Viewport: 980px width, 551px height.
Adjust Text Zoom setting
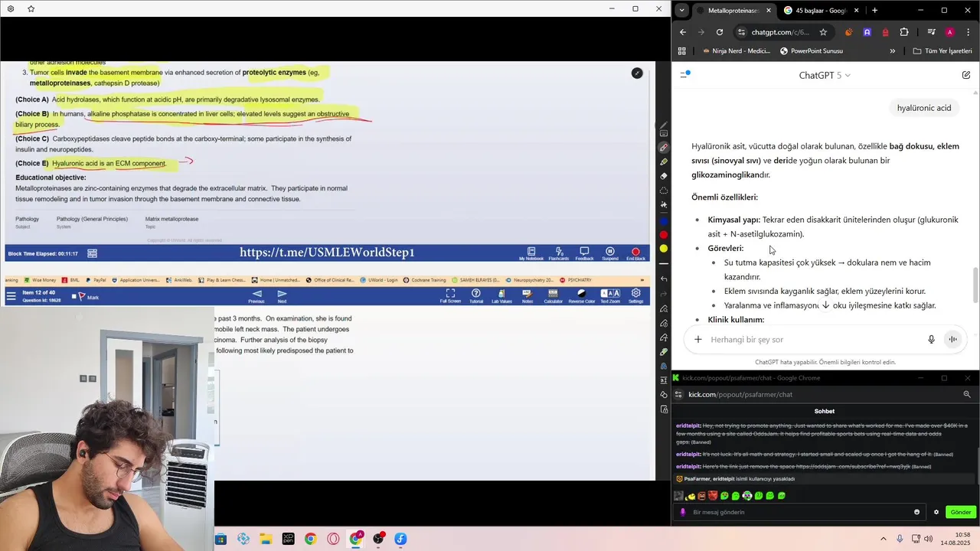[610, 296]
